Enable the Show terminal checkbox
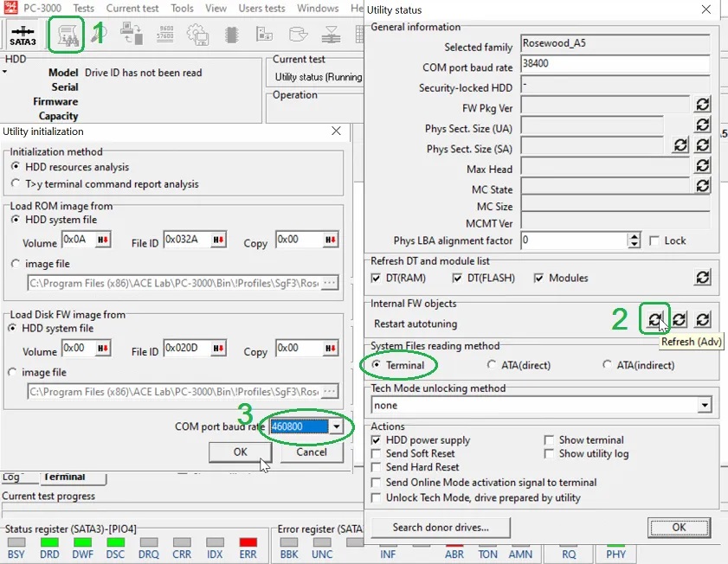728x564 pixels. click(549, 440)
